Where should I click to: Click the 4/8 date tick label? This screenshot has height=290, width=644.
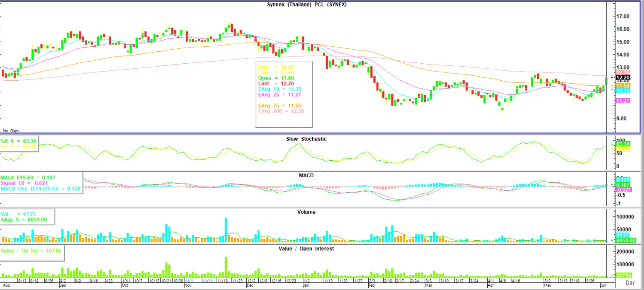(x=503, y=281)
